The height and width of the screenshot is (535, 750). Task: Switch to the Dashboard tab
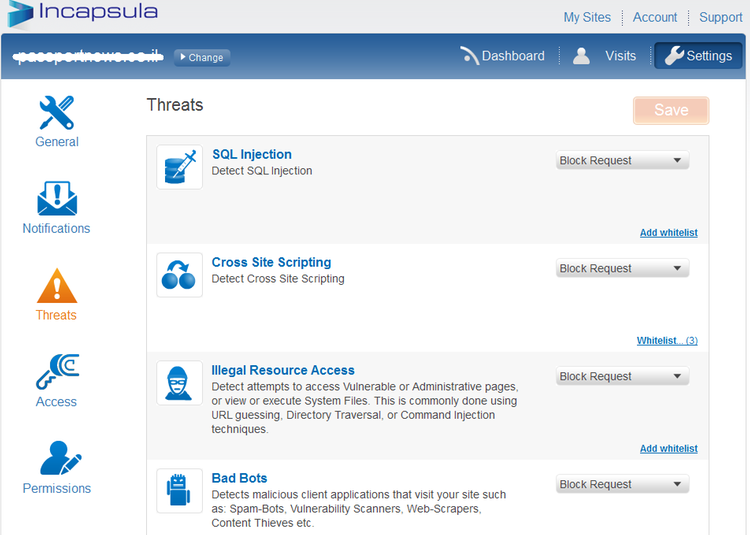[x=502, y=56]
